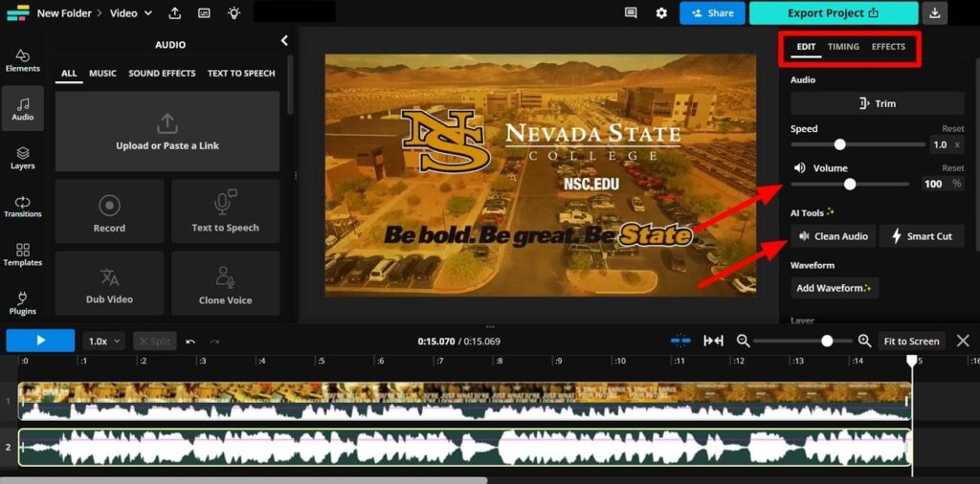Click Upload or Paste a Link box
The image size is (980, 484).
(x=167, y=131)
